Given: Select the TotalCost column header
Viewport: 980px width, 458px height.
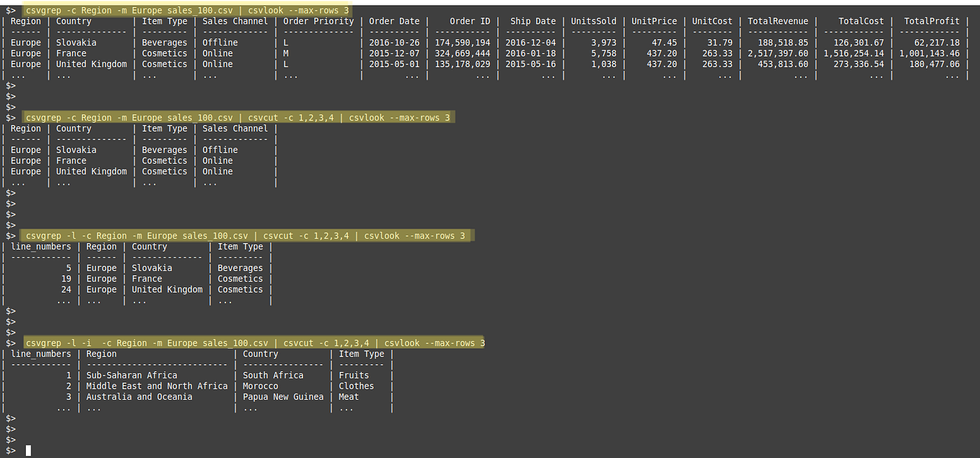Looking at the screenshot, I should [x=861, y=21].
